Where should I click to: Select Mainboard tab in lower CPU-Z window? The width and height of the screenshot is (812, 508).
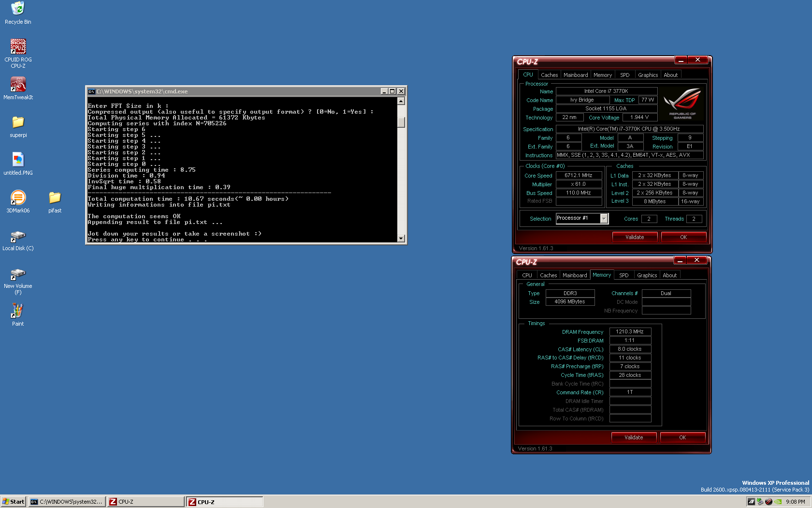[x=575, y=275]
